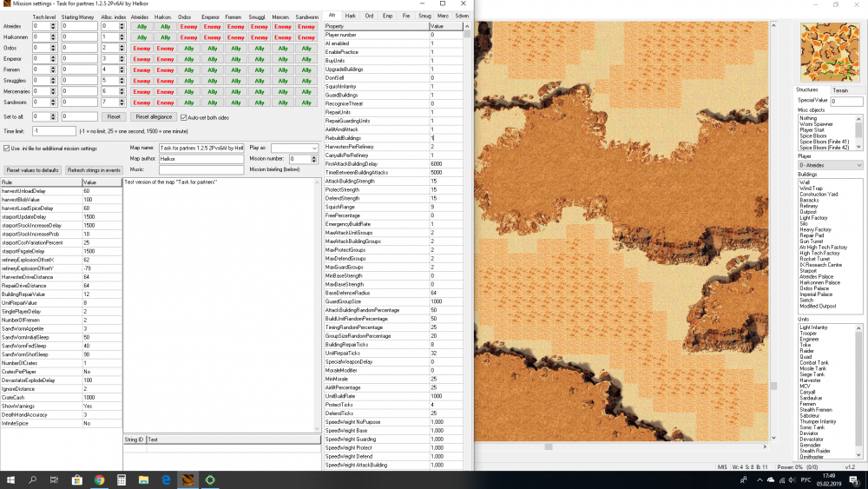Toggle the Auto-set both sides checkbox

tap(183, 116)
